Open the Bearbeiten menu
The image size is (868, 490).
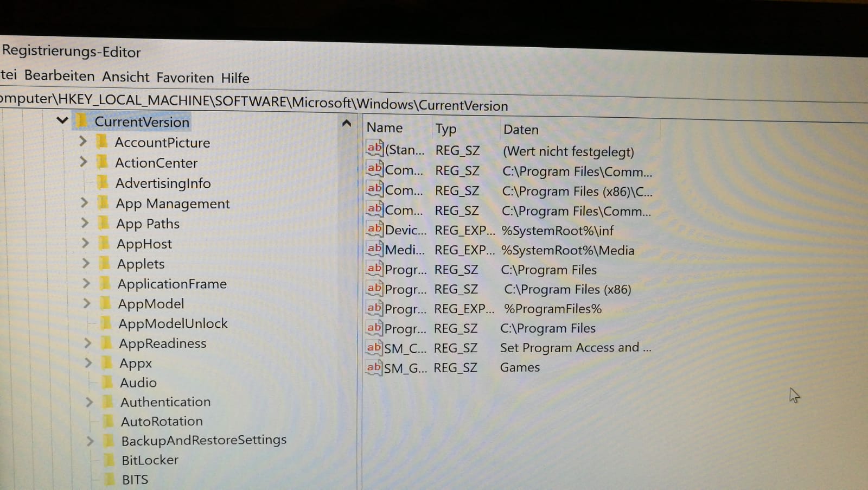point(60,75)
